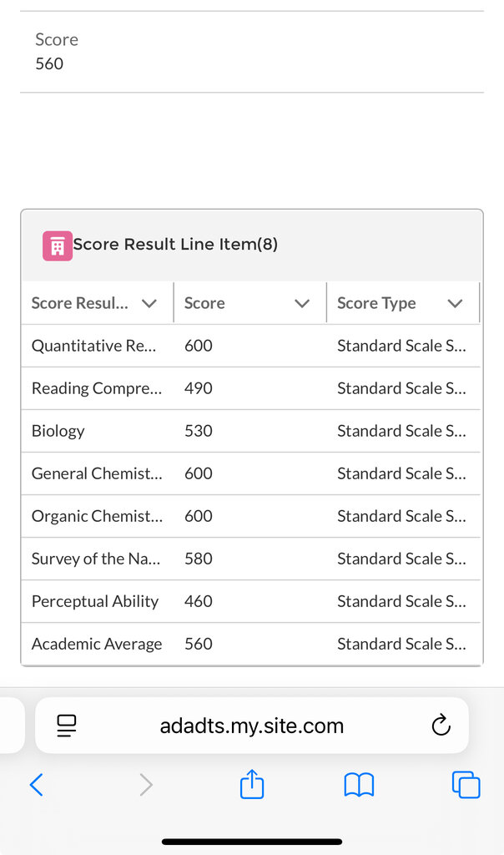
Task: Show open tabs overview icon
Action: (466, 785)
